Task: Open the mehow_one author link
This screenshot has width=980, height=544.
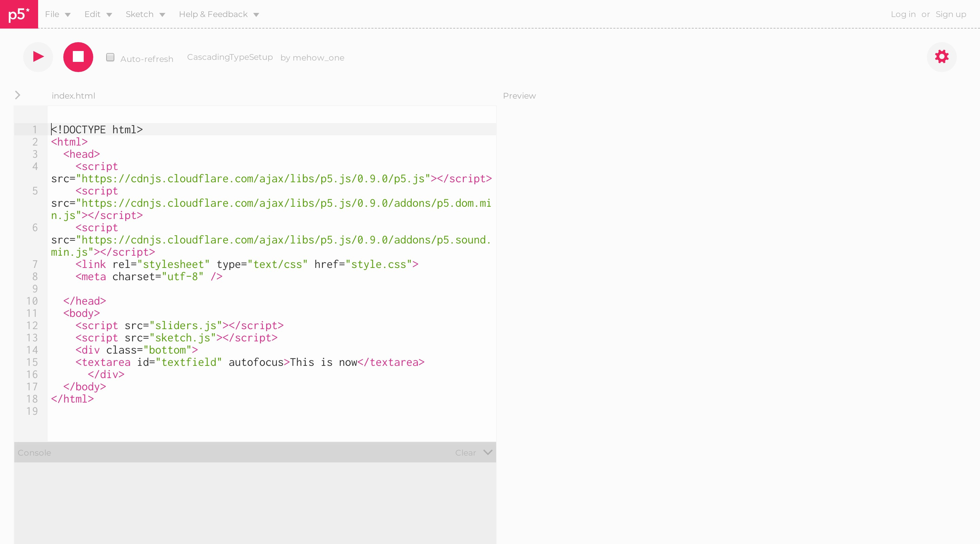Action: pos(318,58)
